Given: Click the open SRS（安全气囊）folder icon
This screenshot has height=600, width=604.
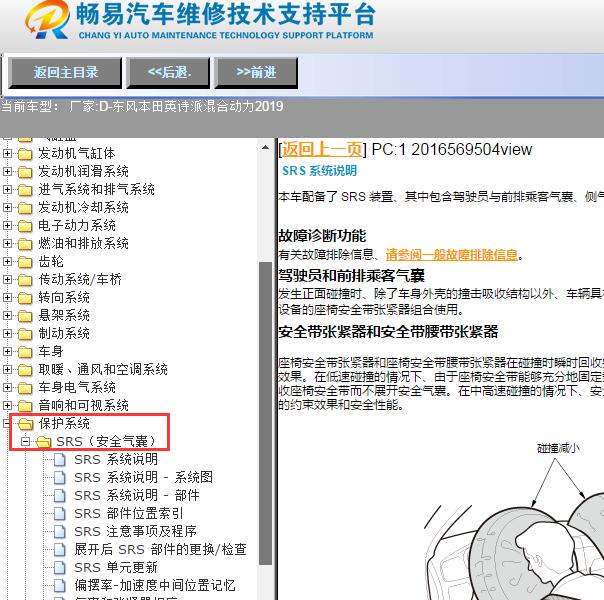Looking at the screenshot, I should (x=44, y=442).
